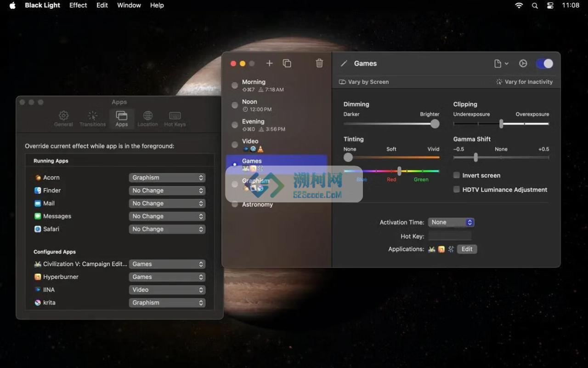Activate the Video effect radio button
Viewport: 588px width, 368px height.
pyautogui.click(x=235, y=145)
